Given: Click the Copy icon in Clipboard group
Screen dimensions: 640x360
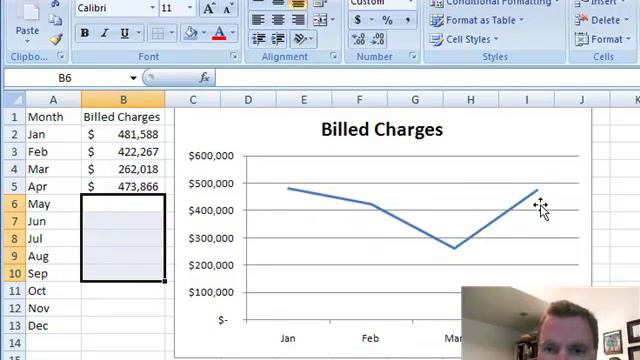Looking at the screenshot, I should coord(56,20).
